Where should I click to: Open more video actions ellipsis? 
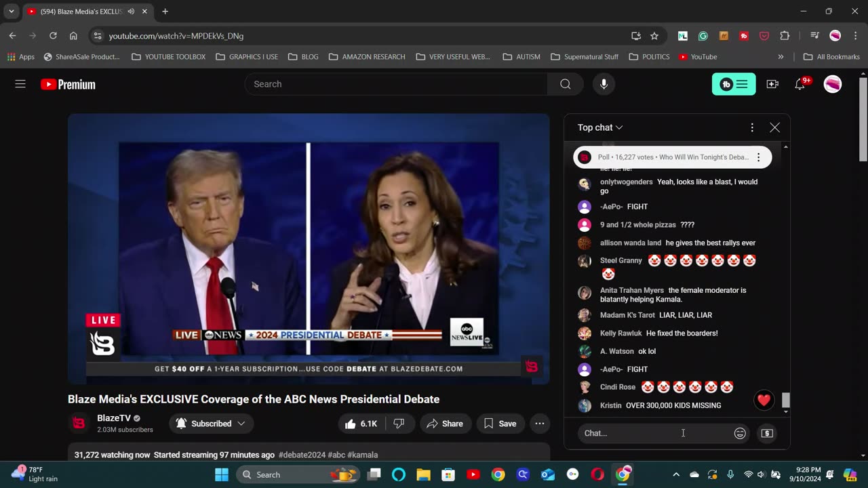click(x=540, y=424)
